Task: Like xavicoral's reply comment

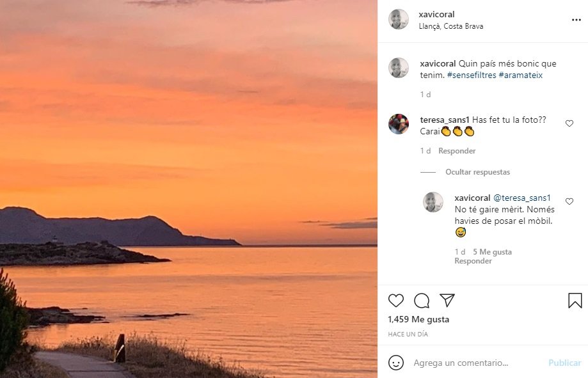Action: 569,201
